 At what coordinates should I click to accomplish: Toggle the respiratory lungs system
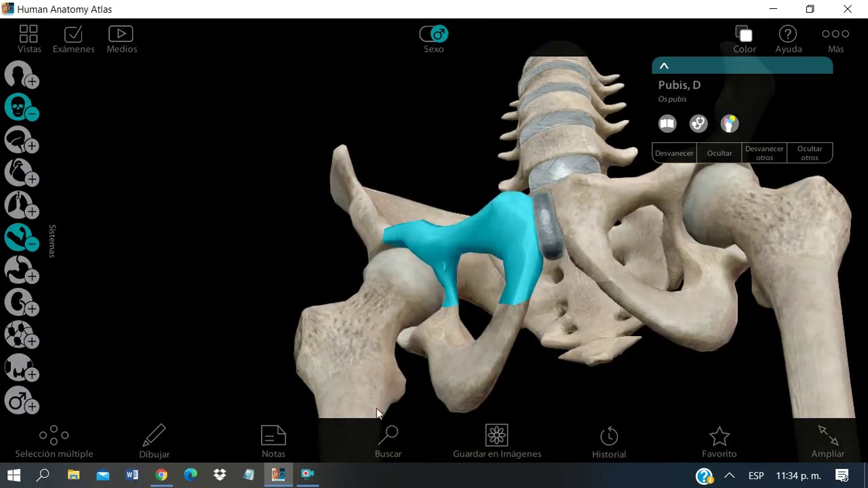coord(20,205)
